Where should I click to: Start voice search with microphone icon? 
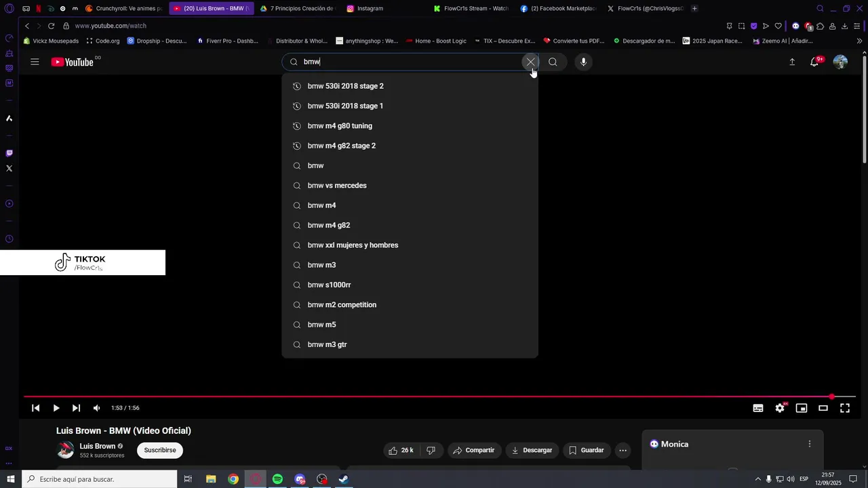[583, 62]
